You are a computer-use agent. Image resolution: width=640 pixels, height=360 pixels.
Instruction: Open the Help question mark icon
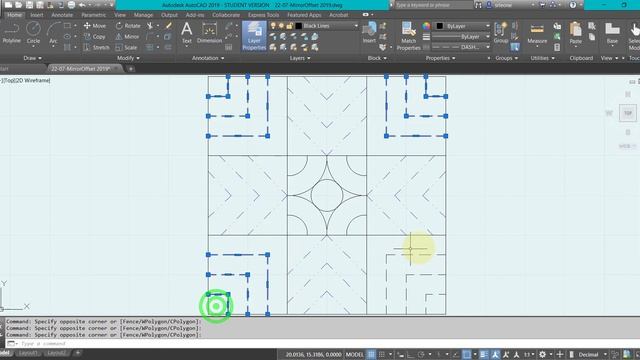coord(573,5)
